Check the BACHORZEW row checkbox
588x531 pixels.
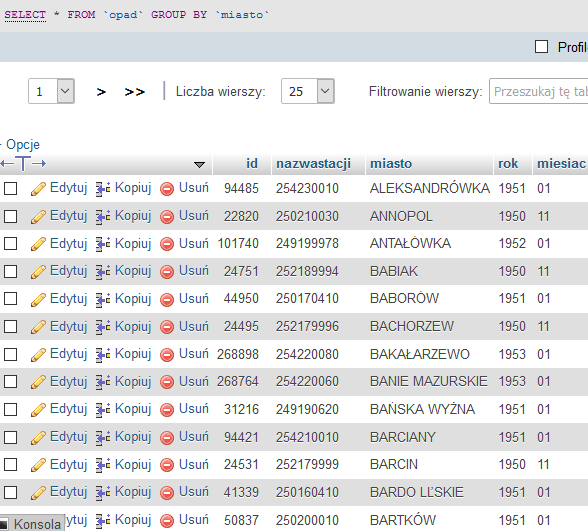click(10, 326)
